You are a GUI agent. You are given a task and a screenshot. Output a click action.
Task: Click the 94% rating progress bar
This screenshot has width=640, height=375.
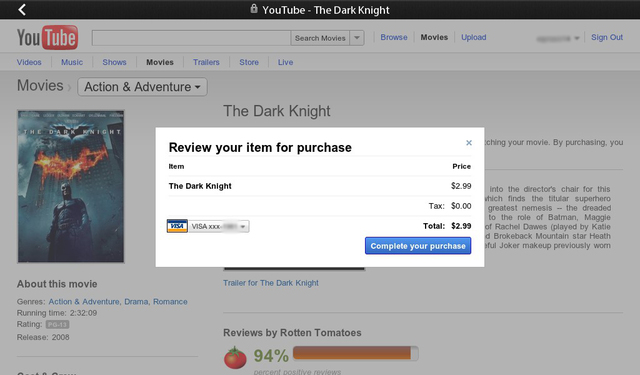356,353
